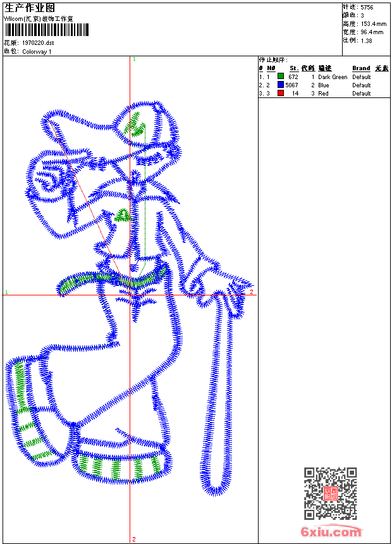Image resolution: width=392 pixels, height=544 pixels.
Task: Click the 'St.' column header
Action: [x=294, y=68]
